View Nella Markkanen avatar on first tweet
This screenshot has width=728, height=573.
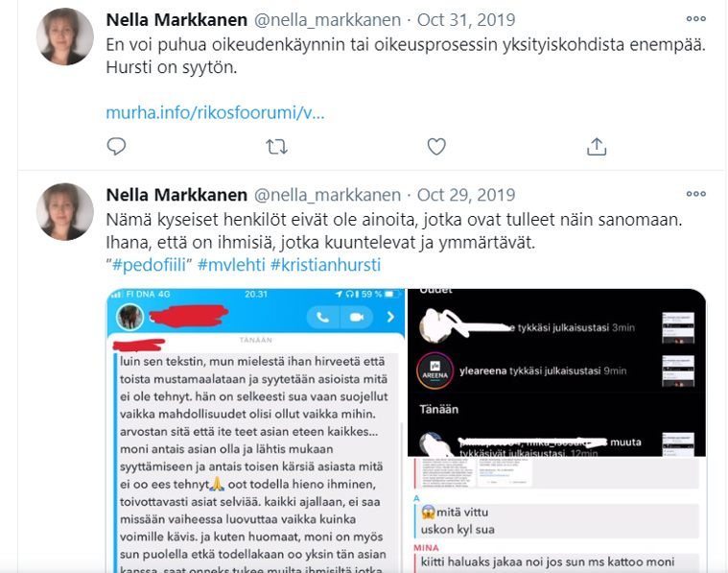[65, 36]
